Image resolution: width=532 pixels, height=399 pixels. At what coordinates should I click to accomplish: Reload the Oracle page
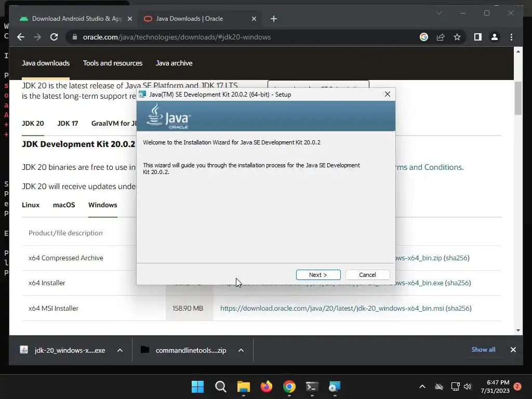tap(54, 37)
